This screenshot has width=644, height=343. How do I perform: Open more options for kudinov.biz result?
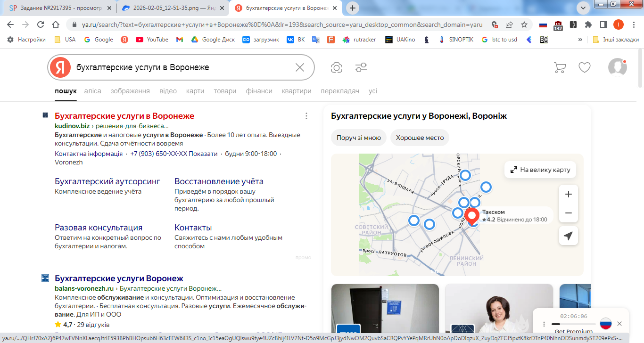click(306, 116)
